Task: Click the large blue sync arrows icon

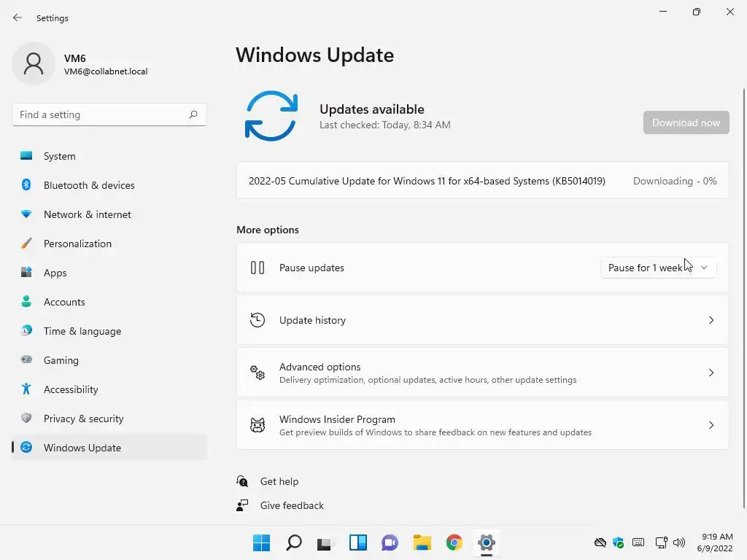Action: (x=271, y=116)
